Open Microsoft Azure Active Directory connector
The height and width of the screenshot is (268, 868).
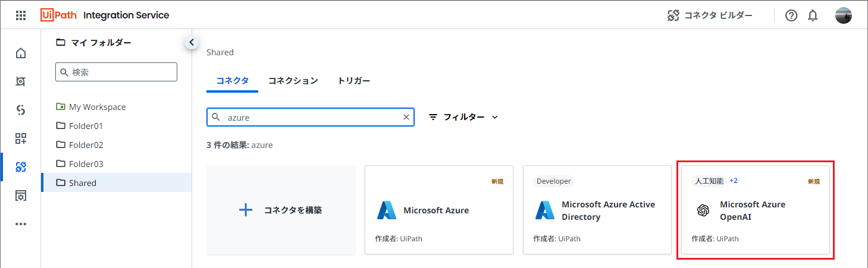click(597, 210)
